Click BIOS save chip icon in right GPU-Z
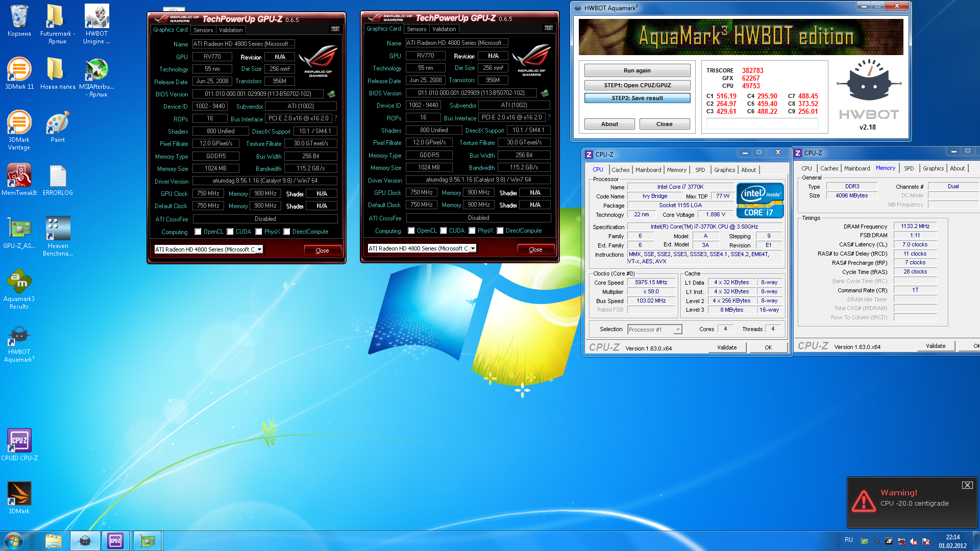 click(x=545, y=93)
